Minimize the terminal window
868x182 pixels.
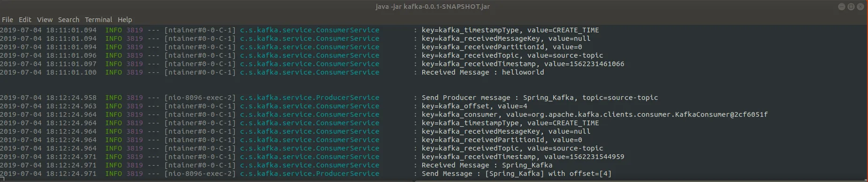[841, 7]
